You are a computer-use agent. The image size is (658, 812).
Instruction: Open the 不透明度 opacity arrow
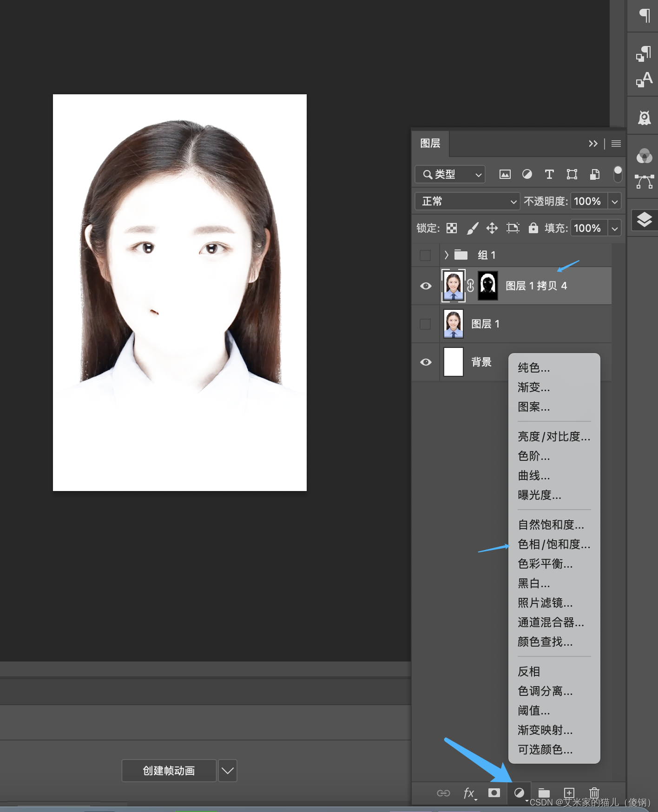[615, 201]
